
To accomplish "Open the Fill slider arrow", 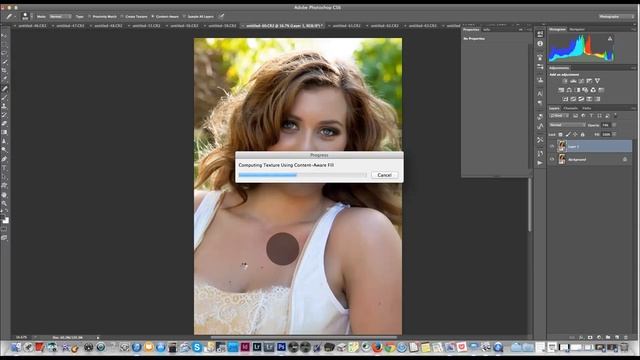I will (x=614, y=134).
